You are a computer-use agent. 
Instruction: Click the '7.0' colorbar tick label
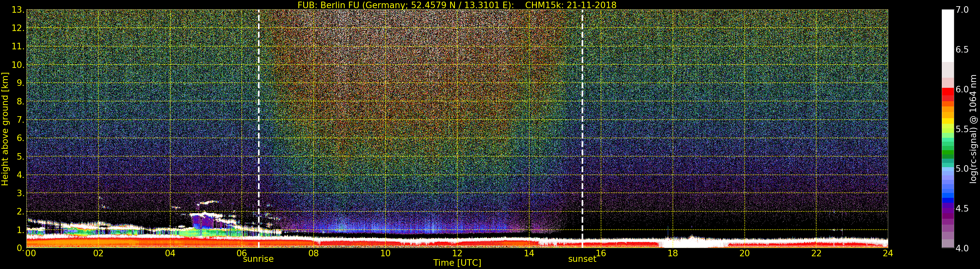point(962,10)
